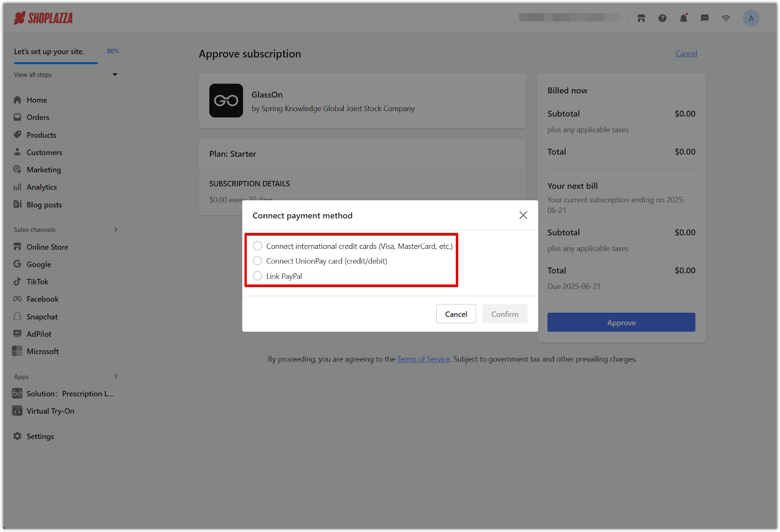780x532 pixels.
Task: Click the wifi signal icon
Action: pos(726,19)
